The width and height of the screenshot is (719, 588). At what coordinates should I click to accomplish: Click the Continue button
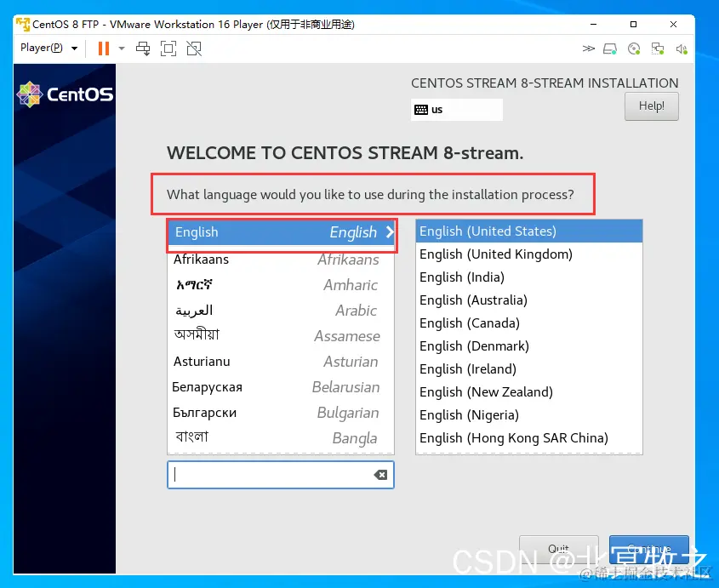[x=649, y=550]
